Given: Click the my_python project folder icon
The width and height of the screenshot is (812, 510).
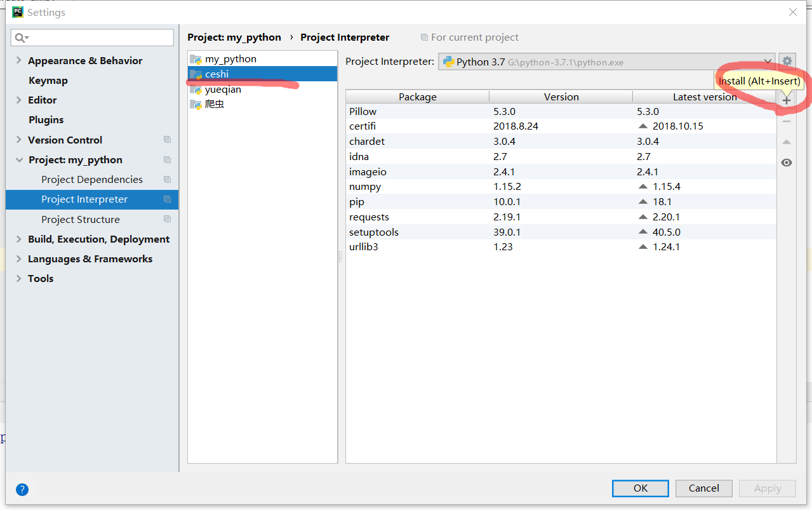Looking at the screenshot, I should (197, 59).
